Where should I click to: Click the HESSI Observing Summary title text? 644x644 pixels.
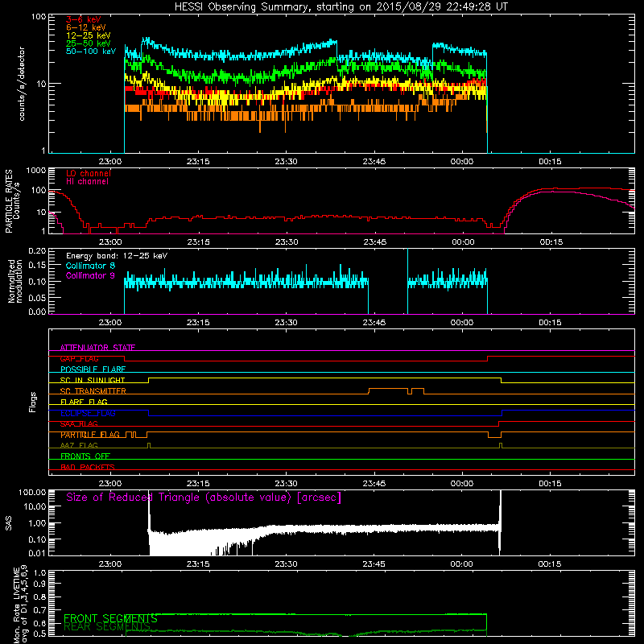pyautogui.click(x=341, y=7)
